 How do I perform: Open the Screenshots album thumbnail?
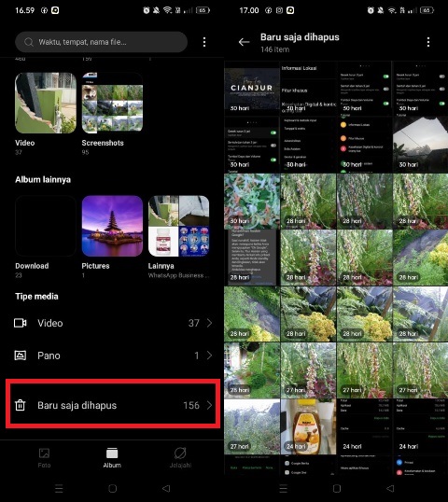[x=112, y=103]
